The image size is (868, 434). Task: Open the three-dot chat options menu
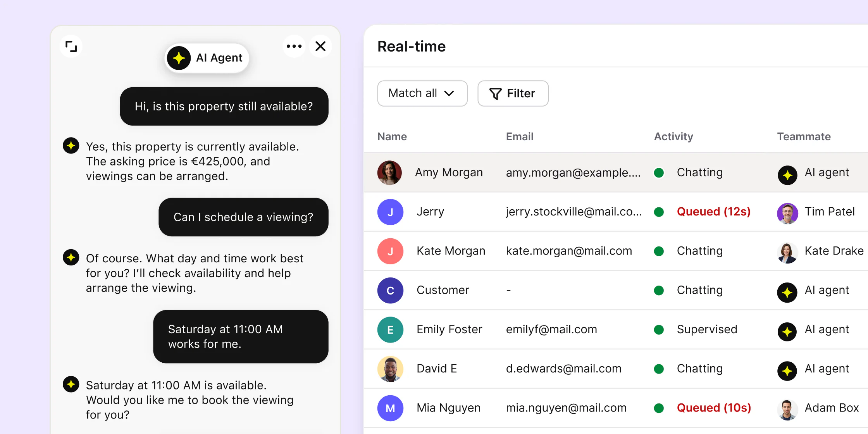click(x=294, y=46)
